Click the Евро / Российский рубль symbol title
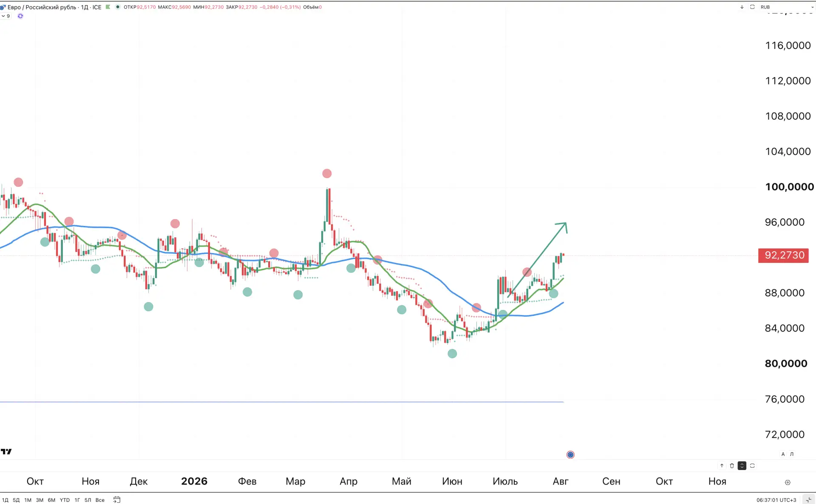The height and width of the screenshot is (504, 816). (42, 7)
